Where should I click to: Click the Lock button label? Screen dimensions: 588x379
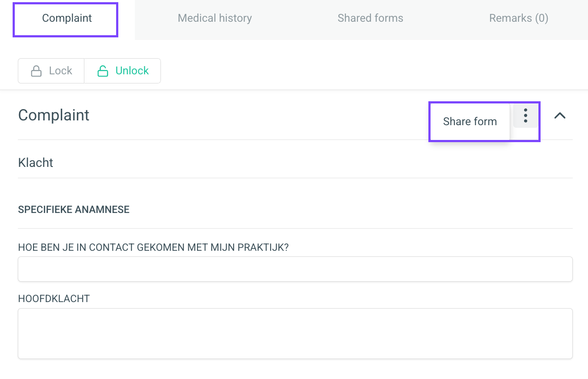point(60,71)
